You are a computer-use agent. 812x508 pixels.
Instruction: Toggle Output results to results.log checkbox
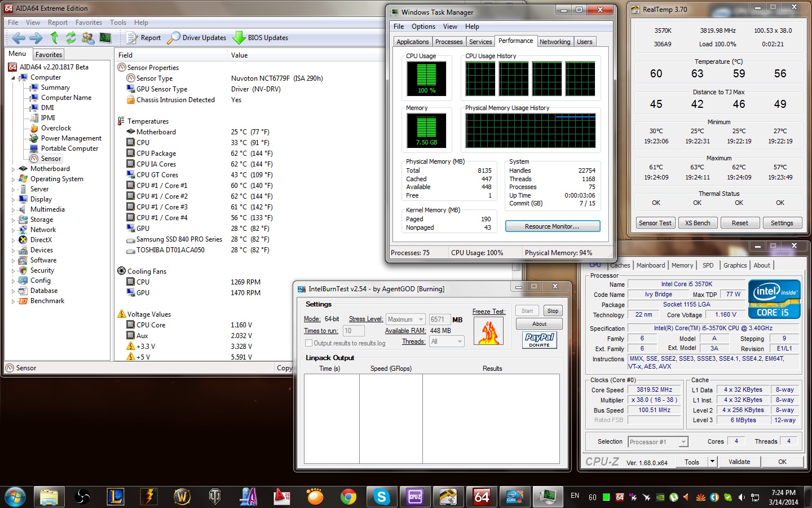(x=308, y=343)
